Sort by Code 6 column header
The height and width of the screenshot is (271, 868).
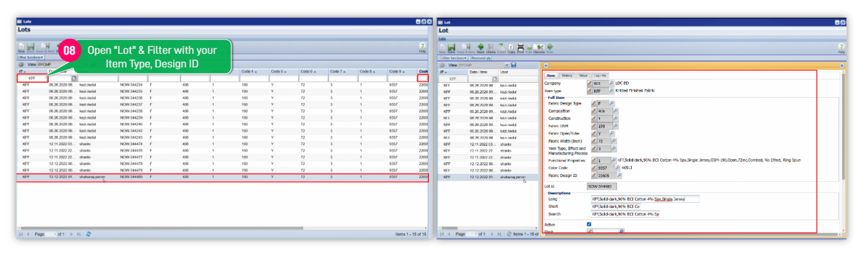tap(313, 71)
